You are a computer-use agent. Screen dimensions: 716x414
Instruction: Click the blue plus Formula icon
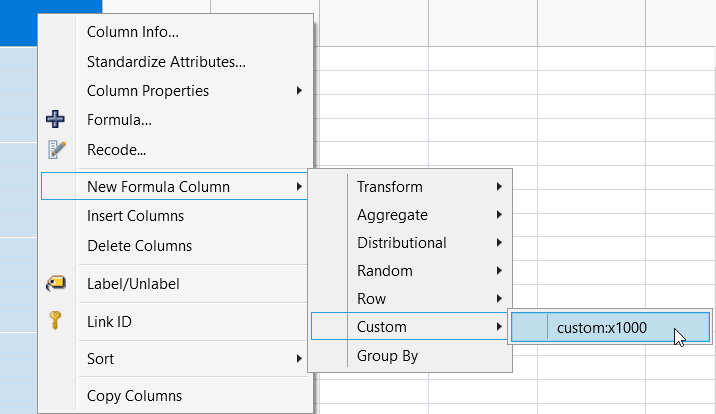(56, 121)
